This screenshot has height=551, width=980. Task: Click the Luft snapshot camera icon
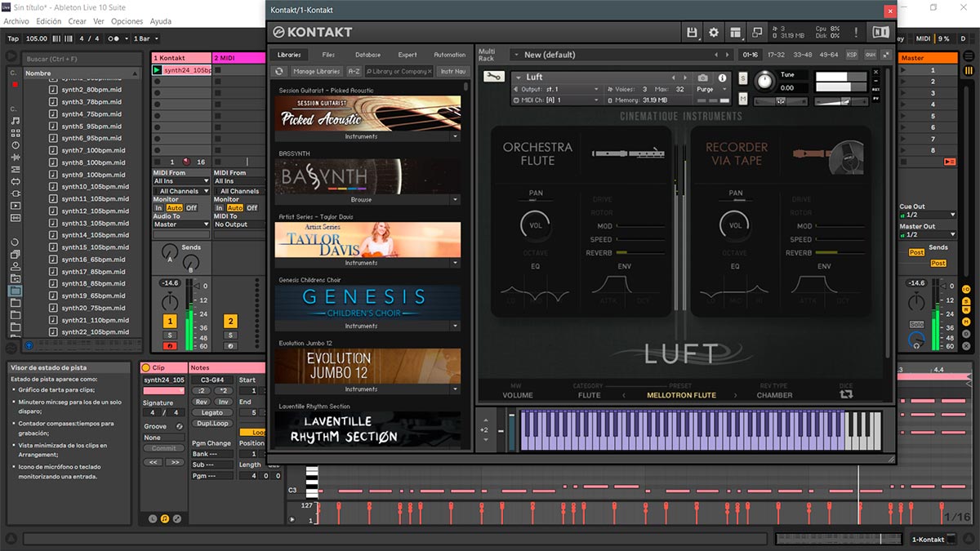(703, 78)
